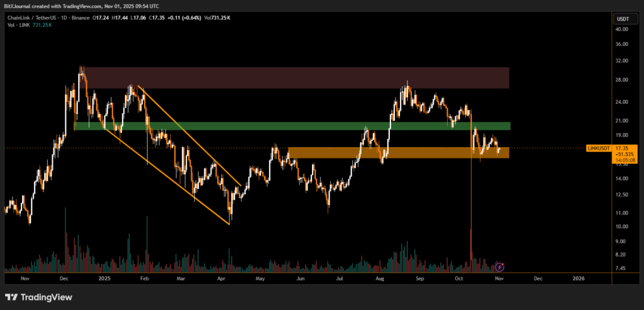Open the USDT currency selector on price axis

click(x=623, y=19)
